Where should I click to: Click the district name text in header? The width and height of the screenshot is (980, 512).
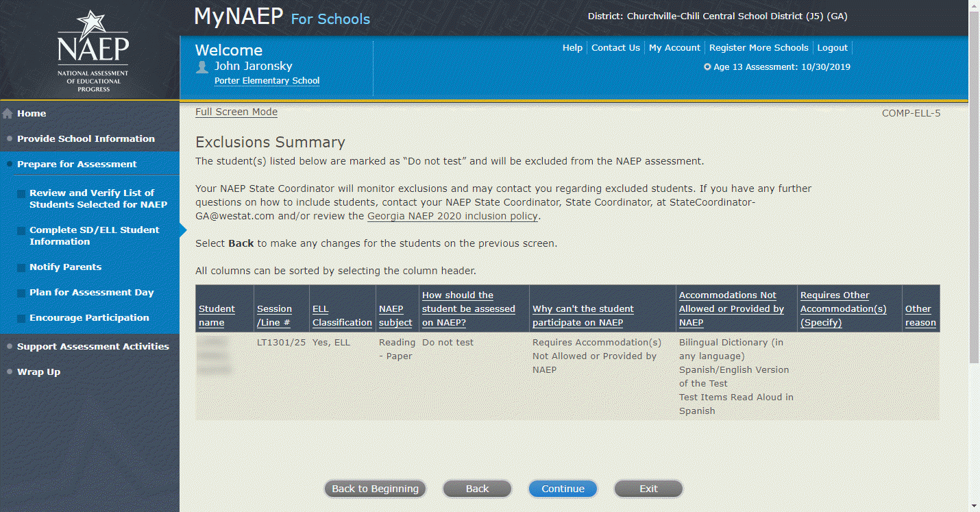click(718, 16)
